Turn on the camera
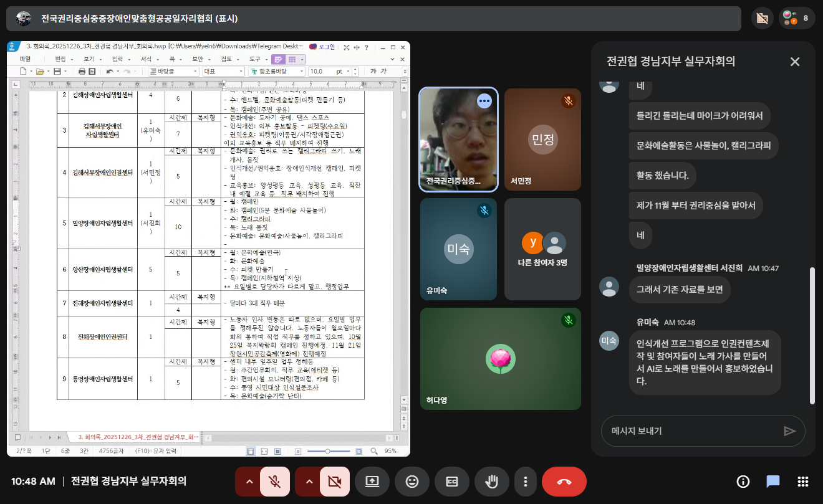823x504 pixels. click(334, 482)
